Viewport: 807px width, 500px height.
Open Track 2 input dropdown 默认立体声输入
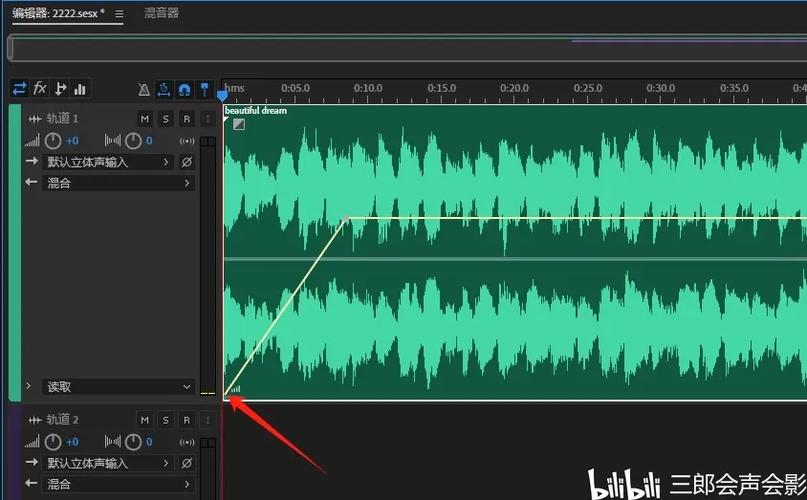pyautogui.click(x=109, y=463)
